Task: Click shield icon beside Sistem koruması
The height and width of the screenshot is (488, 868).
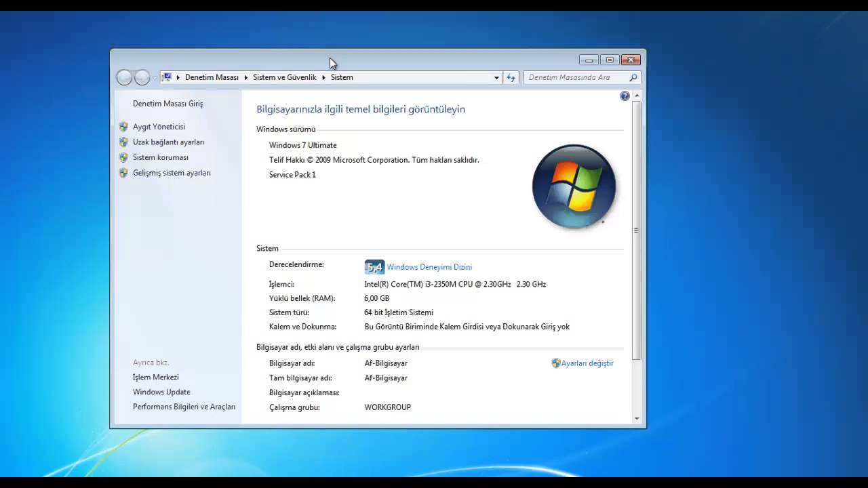Action: coord(123,157)
